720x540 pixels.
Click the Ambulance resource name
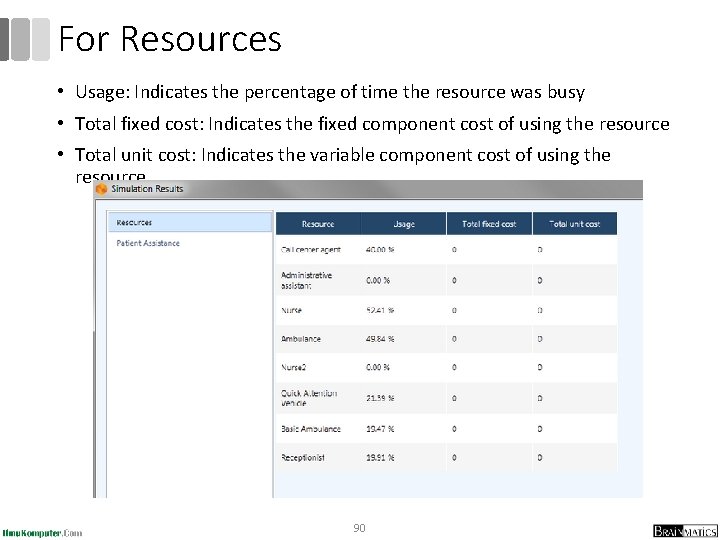pyautogui.click(x=301, y=339)
